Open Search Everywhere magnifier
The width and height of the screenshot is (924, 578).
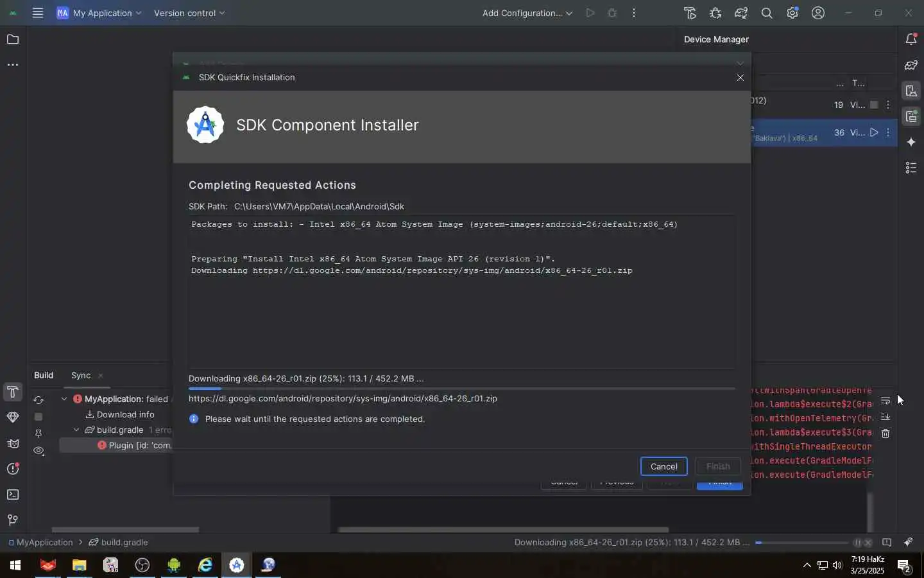point(767,13)
